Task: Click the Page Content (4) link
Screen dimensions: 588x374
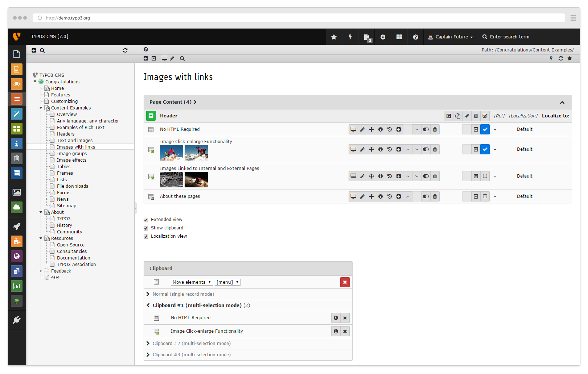Action: click(x=173, y=102)
